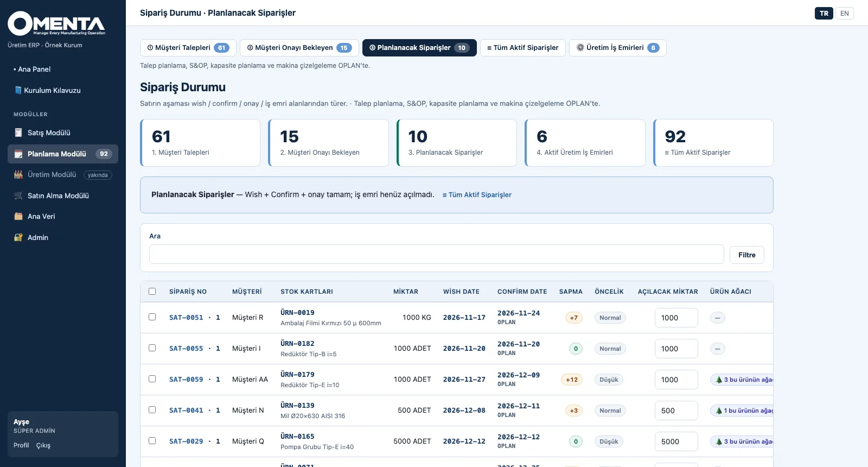This screenshot has height=467, width=868.
Task: Open order link SAT-0055
Action: tap(186, 349)
